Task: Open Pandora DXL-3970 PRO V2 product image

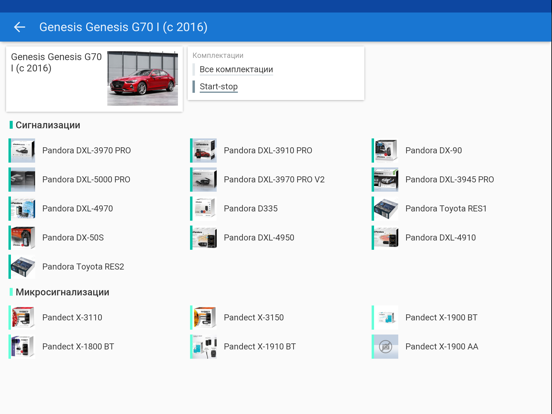Action: (204, 180)
